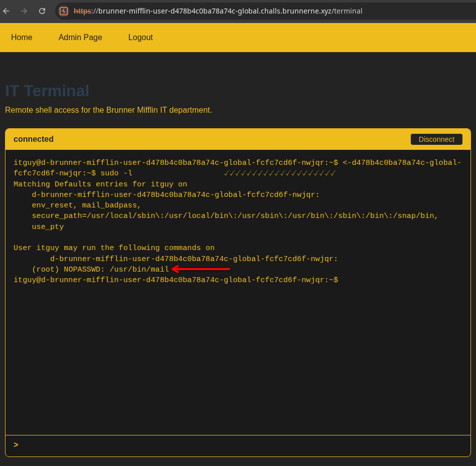Click the 'sudo -l' command text
The width and height of the screenshot is (476, 466).
116,173
